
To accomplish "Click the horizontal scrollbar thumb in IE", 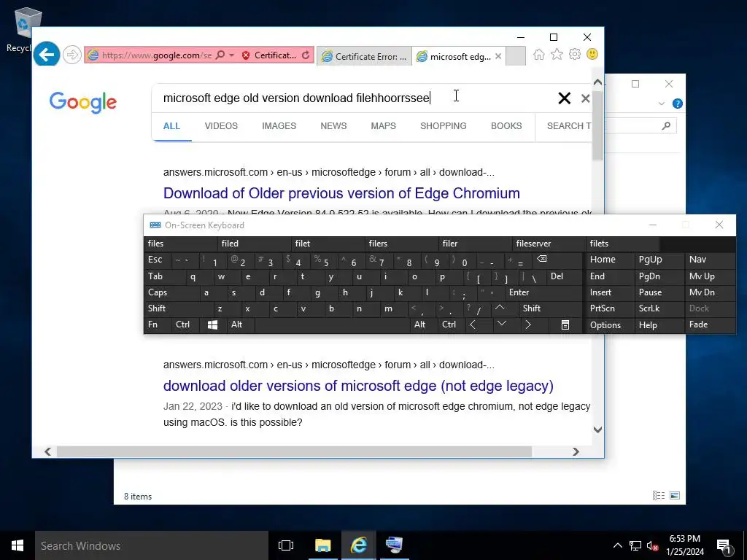I will 294,451.
